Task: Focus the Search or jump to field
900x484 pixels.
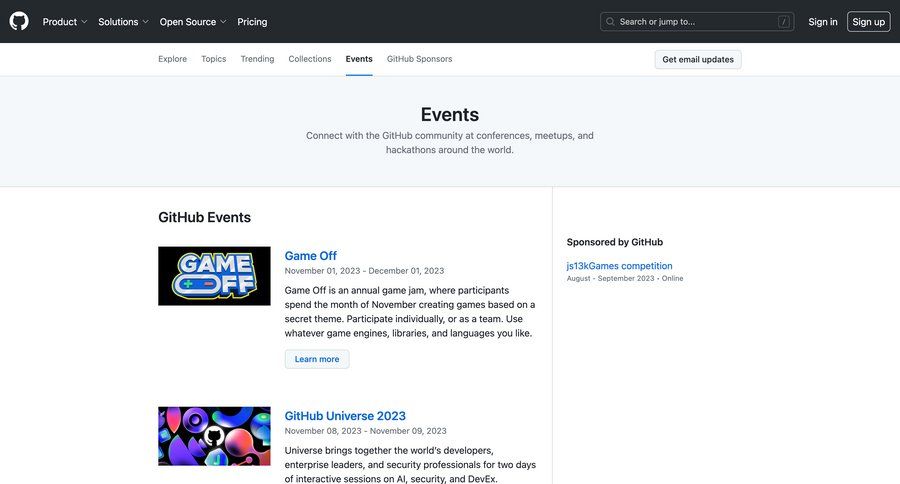Action: point(697,22)
